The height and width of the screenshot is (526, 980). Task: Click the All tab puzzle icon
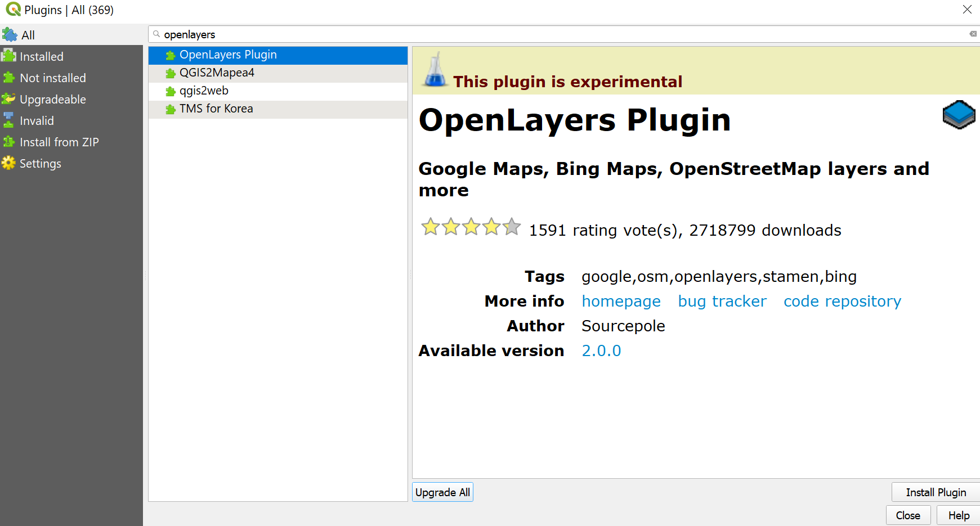pos(10,35)
